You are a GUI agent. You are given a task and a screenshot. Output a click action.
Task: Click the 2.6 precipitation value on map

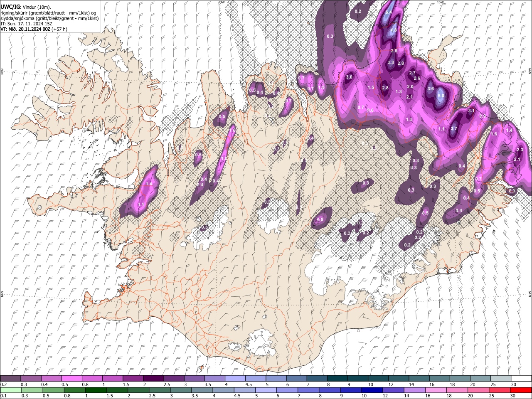coord(417,79)
